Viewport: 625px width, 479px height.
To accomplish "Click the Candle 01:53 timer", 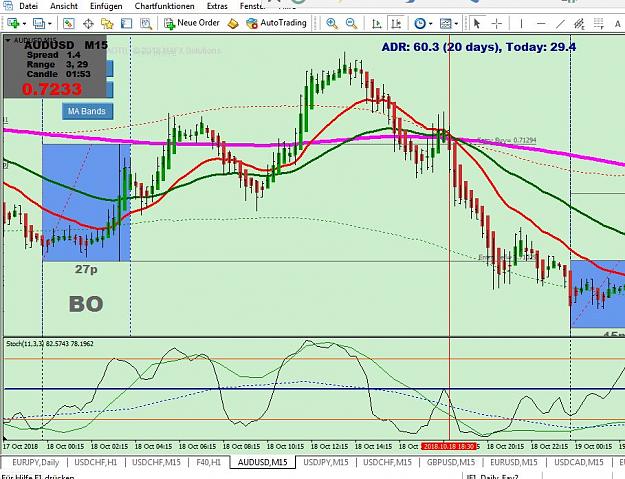I will [59, 74].
